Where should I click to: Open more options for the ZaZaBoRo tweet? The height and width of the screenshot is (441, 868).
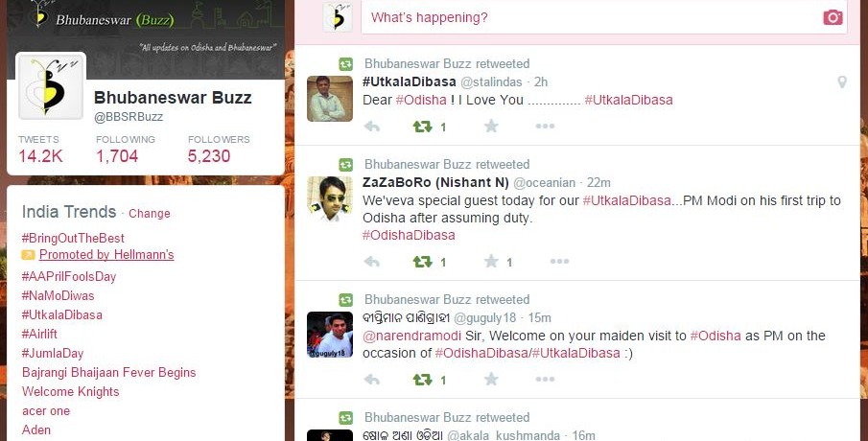[x=559, y=262]
